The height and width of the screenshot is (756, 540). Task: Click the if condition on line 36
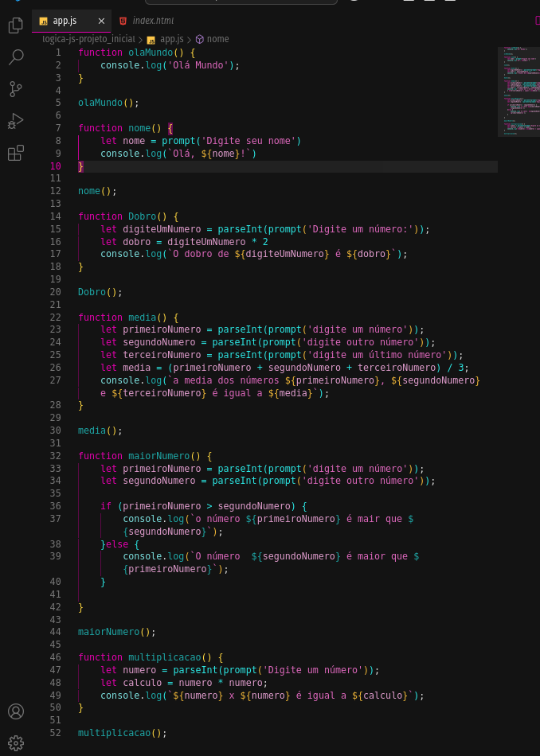point(206,506)
